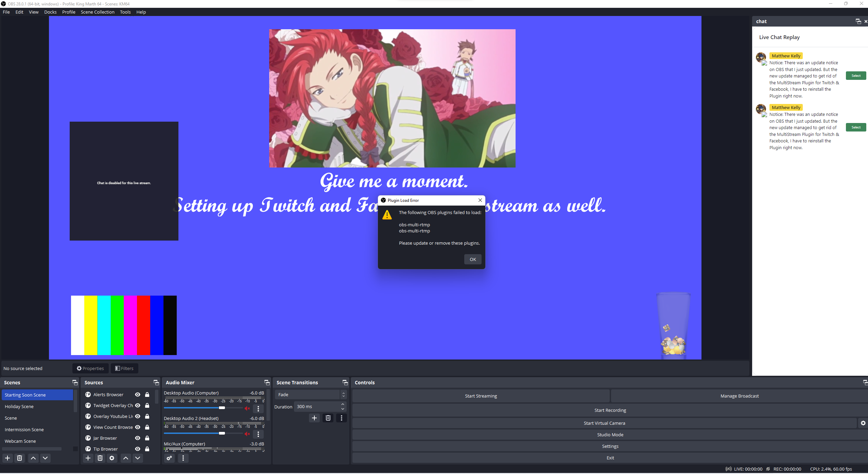Unmute Desktop Audio (Computer) speaker icon
This screenshot has height=474, width=868.
coord(247,408)
